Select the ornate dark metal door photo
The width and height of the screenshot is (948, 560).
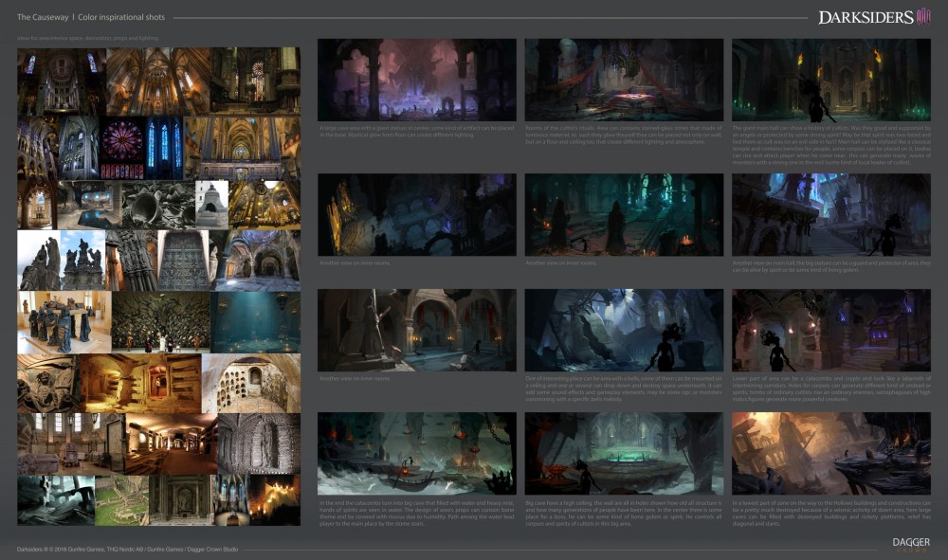(x=183, y=259)
